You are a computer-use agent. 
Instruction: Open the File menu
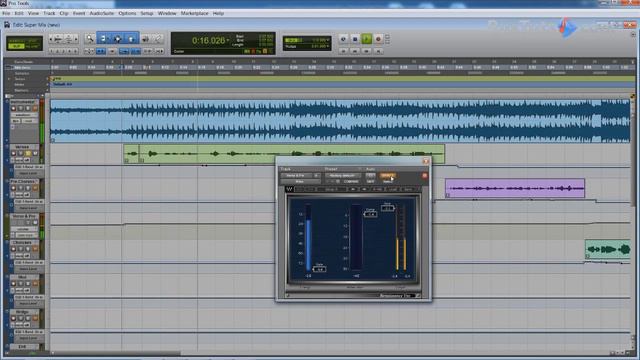point(6,13)
